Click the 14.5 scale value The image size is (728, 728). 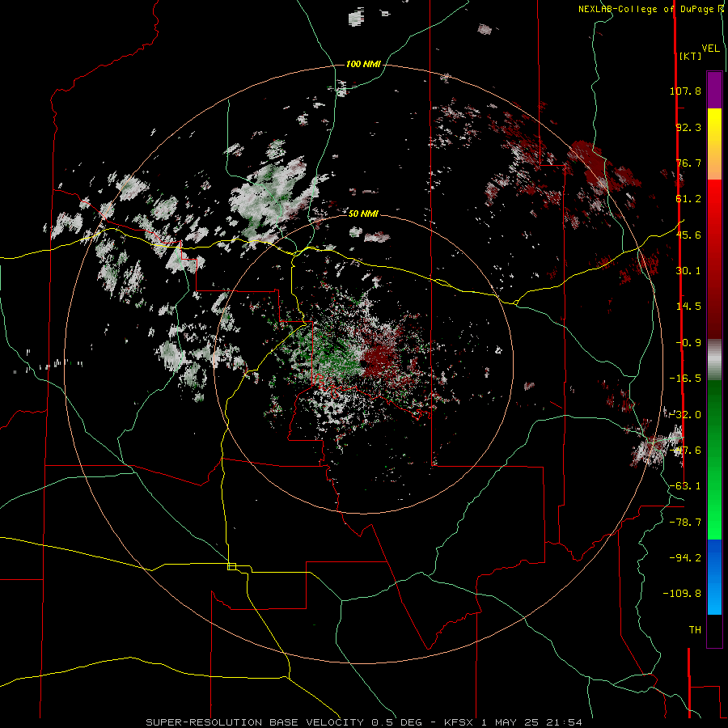(x=688, y=307)
